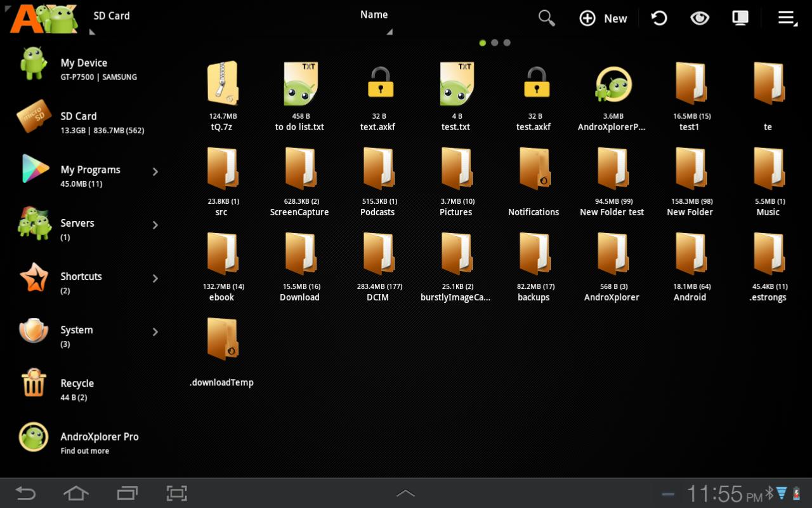Switch to the second page dot
Viewport: 812px width, 508px height.
click(495, 43)
